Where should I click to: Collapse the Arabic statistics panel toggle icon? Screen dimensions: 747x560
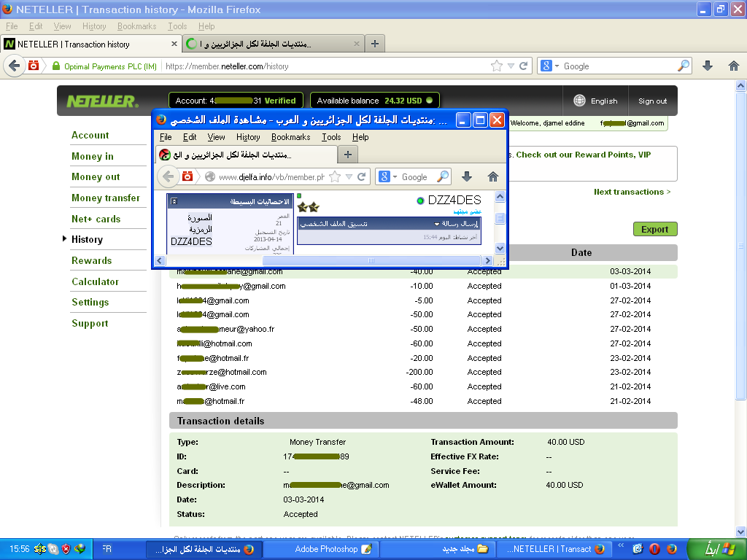(x=174, y=201)
